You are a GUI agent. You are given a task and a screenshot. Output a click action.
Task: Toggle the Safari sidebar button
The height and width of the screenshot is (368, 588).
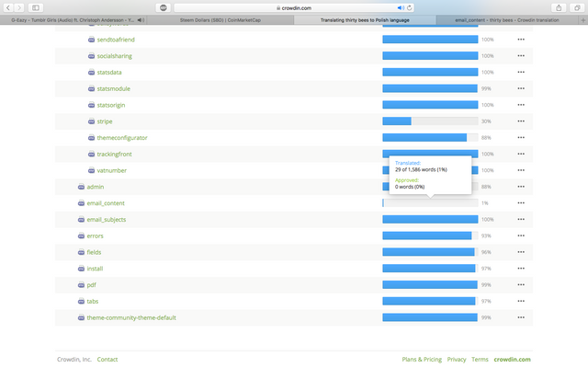click(36, 7)
